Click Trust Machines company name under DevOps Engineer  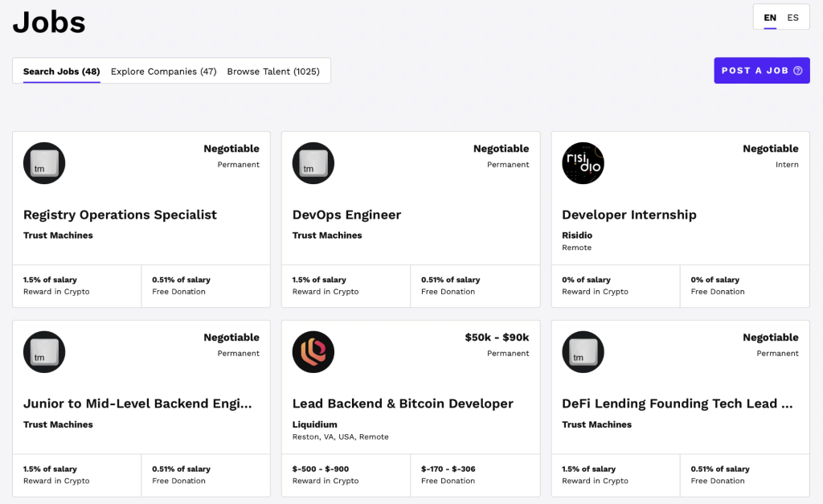[x=327, y=236]
